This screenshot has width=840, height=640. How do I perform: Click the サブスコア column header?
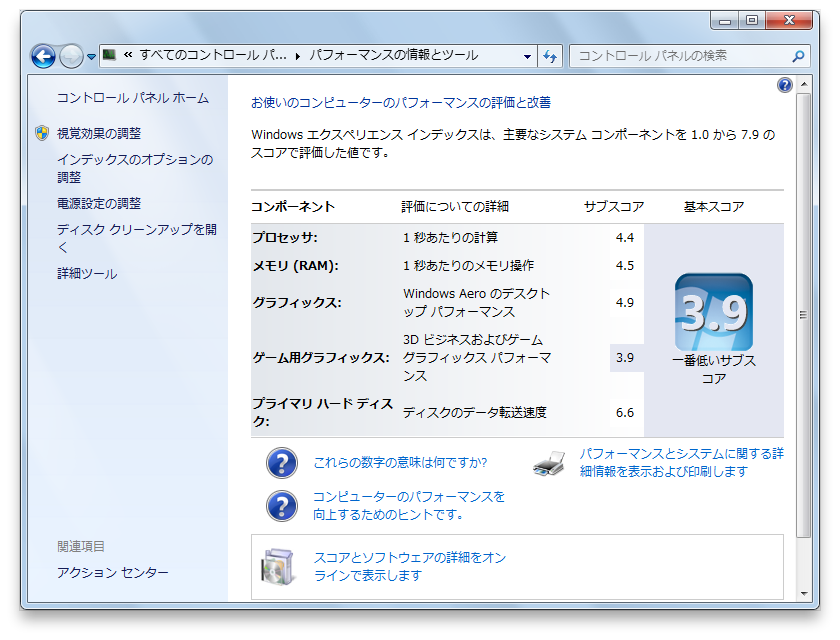tap(614, 207)
